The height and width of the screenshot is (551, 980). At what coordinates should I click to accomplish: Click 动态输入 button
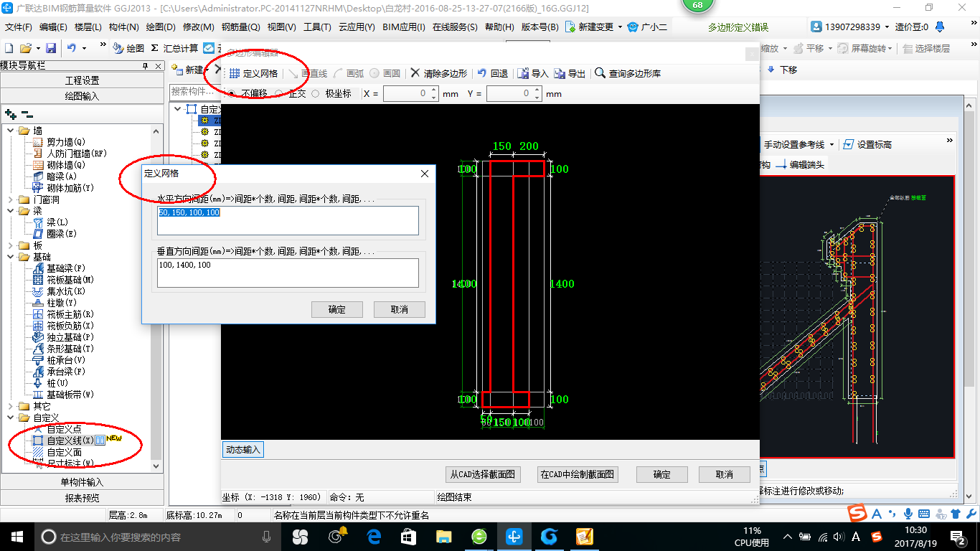click(x=243, y=450)
